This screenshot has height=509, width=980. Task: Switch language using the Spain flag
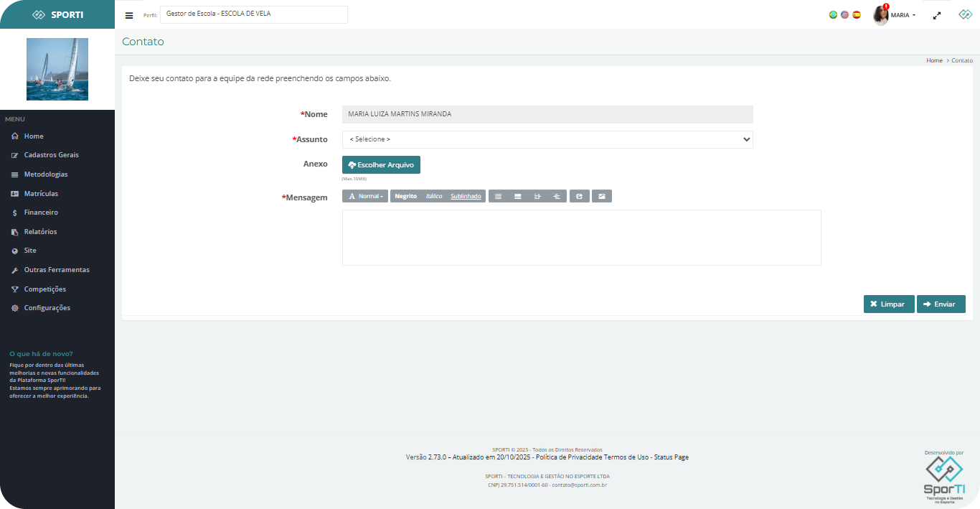tap(856, 14)
